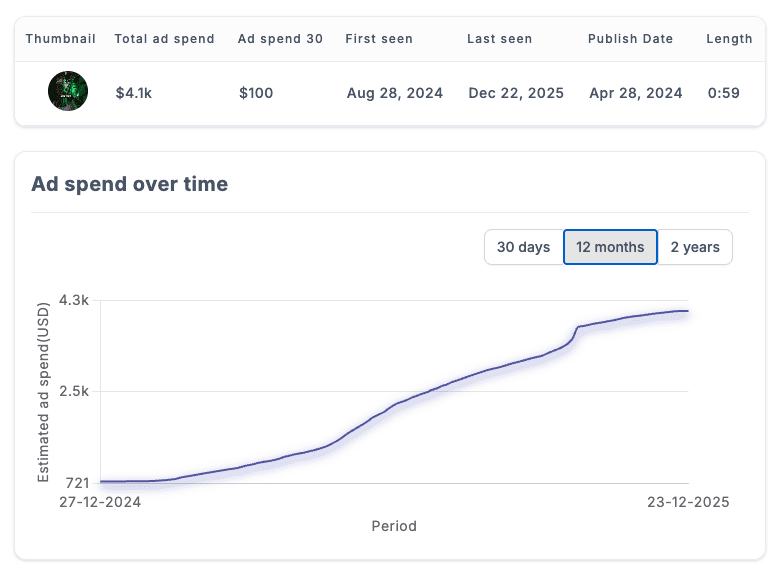Select the 30 days range button
780x576 pixels.
pyautogui.click(x=523, y=247)
